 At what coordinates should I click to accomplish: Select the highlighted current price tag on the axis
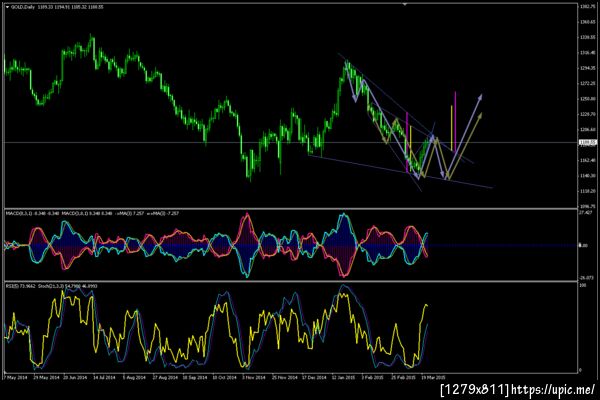point(588,142)
